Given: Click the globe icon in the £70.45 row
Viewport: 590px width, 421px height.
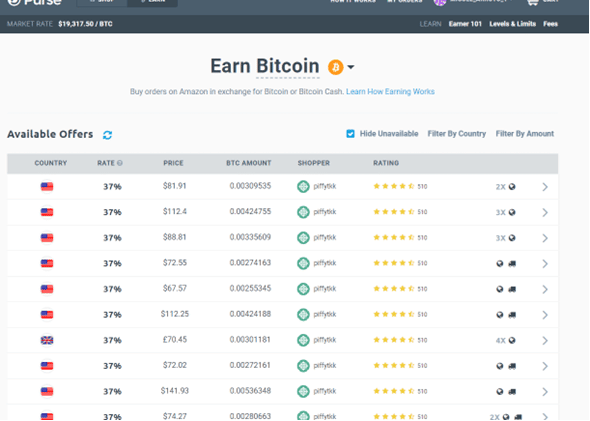Looking at the screenshot, I should pos(512,340).
